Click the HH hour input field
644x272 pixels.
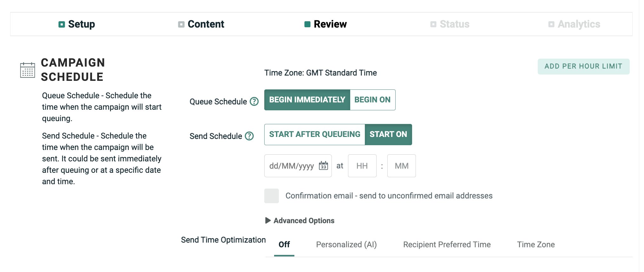362,166
